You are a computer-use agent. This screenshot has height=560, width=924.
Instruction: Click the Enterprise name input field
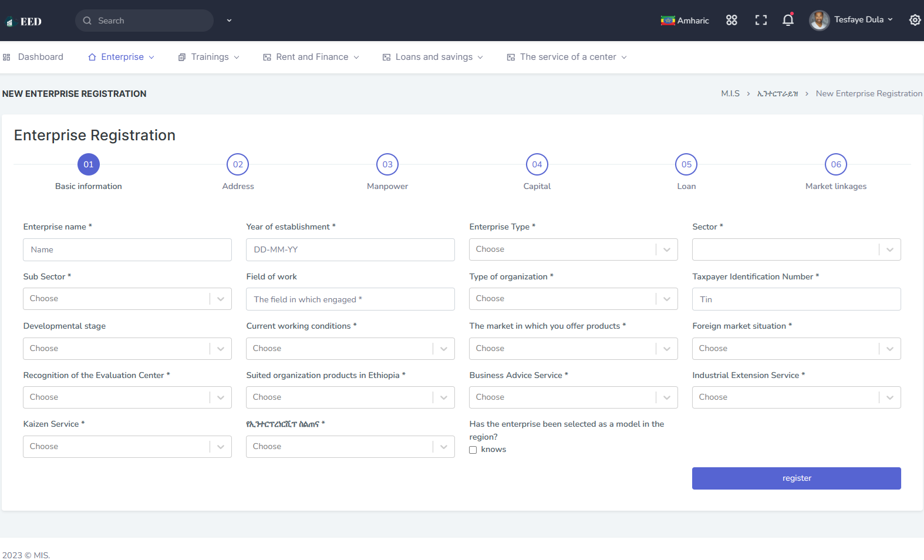tap(127, 249)
